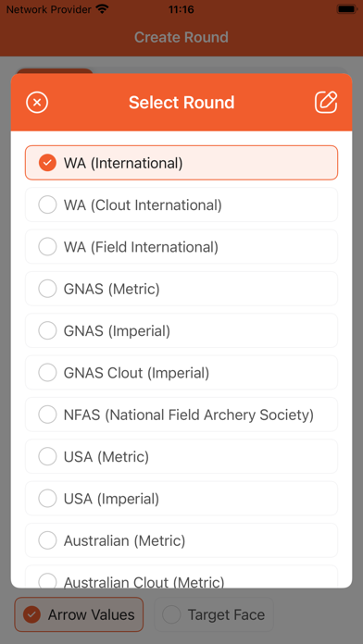Tap the battery status icon
Screen dimensions: 363x644
[x=346, y=9]
